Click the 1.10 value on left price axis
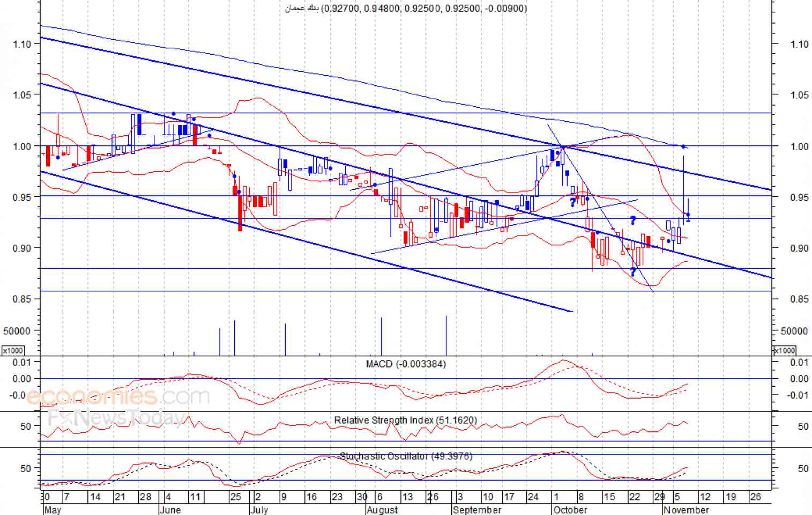This screenshot has height=515, width=812. tap(22, 44)
